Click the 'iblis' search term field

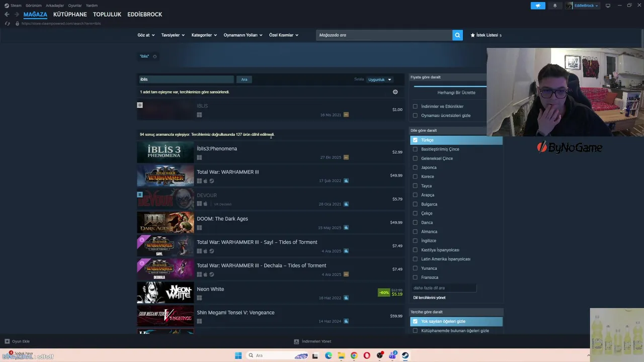(x=186, y=79)
